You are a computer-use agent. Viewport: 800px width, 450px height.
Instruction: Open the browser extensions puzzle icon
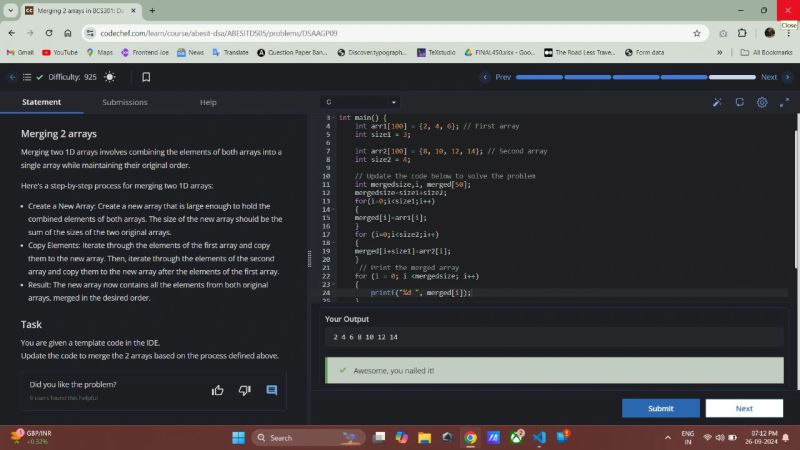pos(742,33)
